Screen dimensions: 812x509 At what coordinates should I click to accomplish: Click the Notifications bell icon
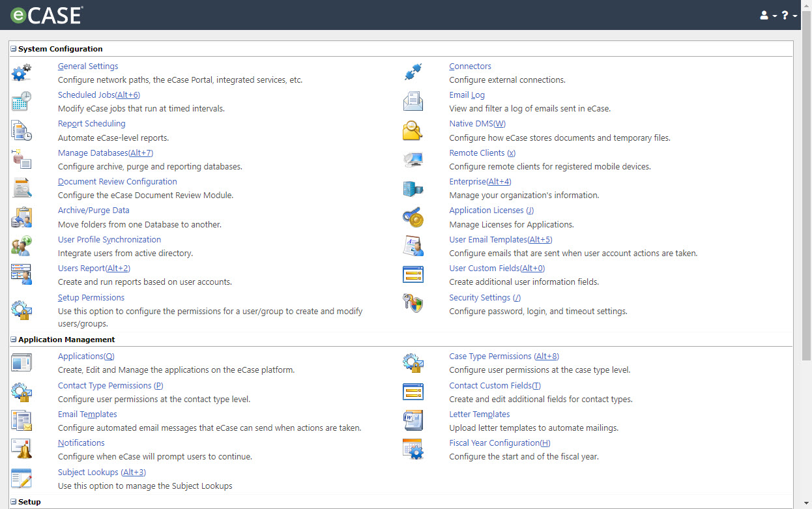[22, 449]
